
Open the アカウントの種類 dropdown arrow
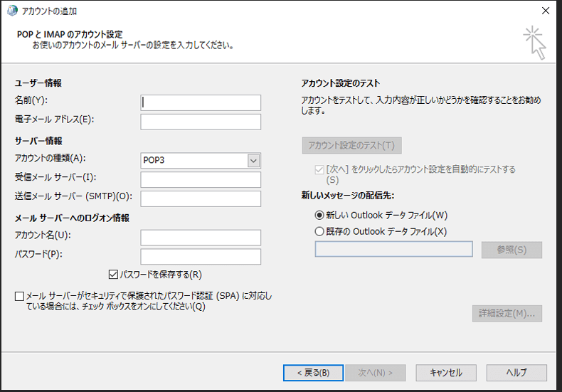click(x=254, y=160)
